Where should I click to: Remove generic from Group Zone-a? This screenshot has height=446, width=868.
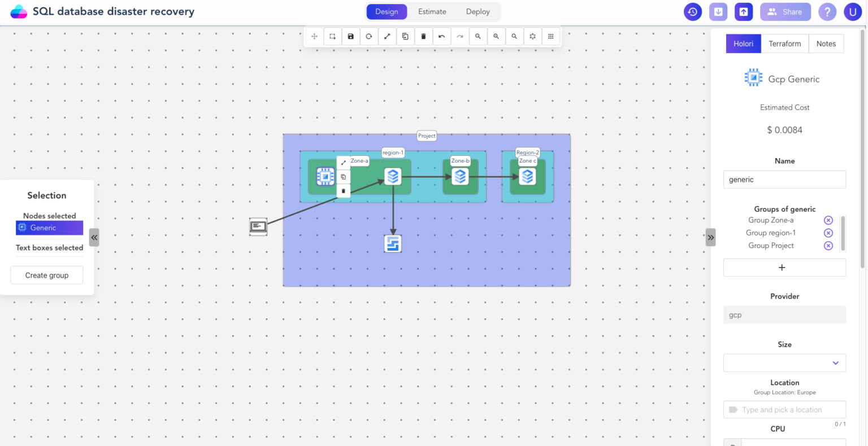pos(828,220)
